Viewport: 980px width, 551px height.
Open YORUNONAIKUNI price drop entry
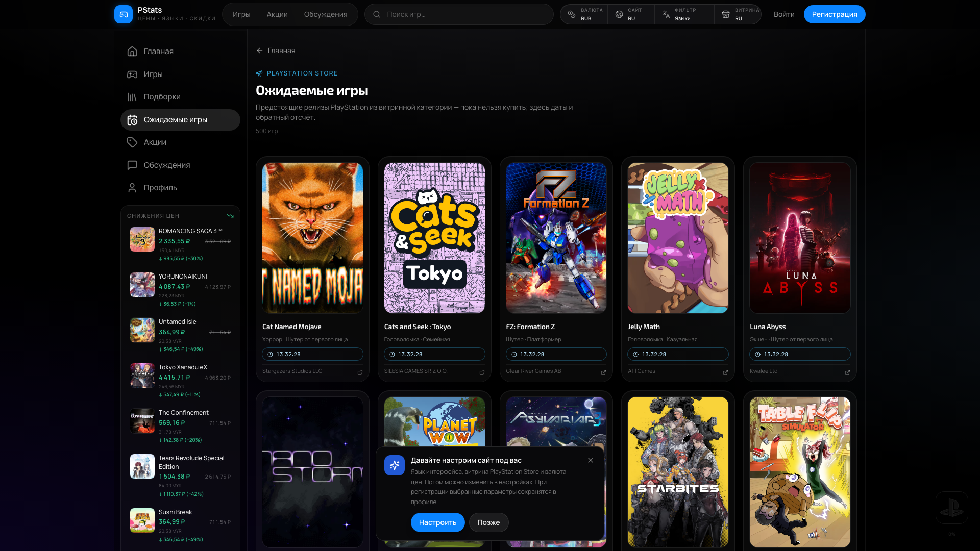[x=180, y=290]
